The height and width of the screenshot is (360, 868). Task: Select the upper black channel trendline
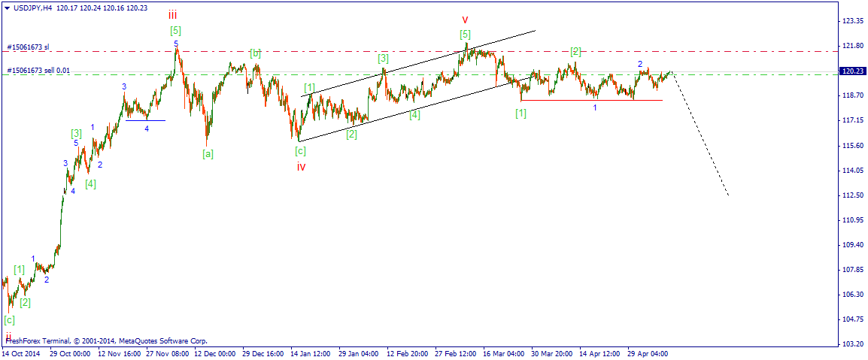click(x=418, y=64)
